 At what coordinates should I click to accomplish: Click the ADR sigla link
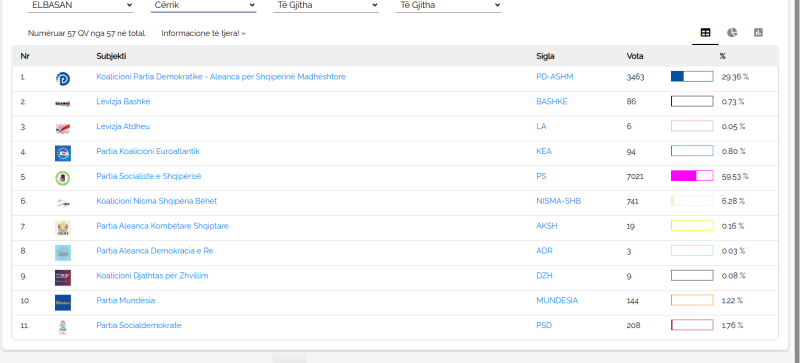tap(544, 251)
